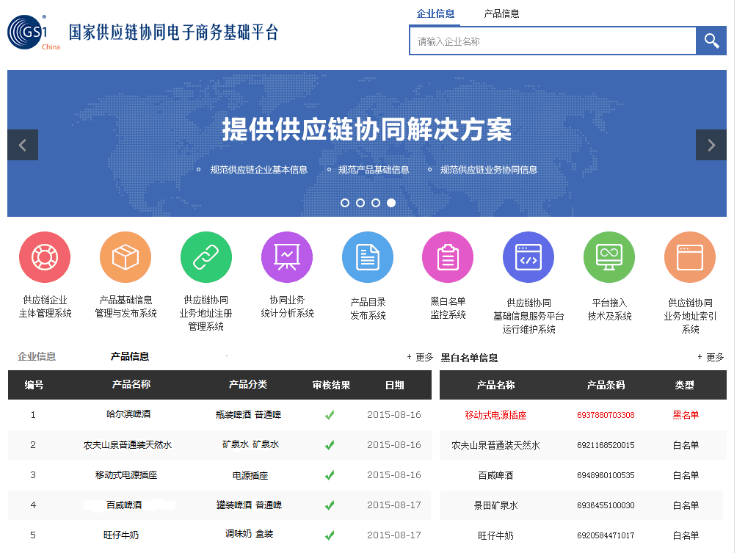This screenshot has height=553, width=735.
Task: Open 基础信息服务平台运行维护系统 code icon
Action: point(528,257)
